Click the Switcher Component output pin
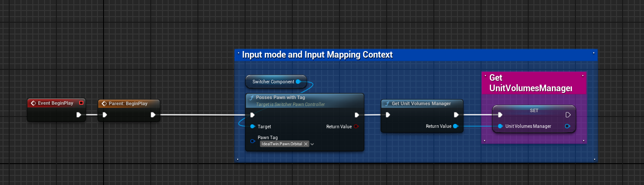 (x=298, y=82)
